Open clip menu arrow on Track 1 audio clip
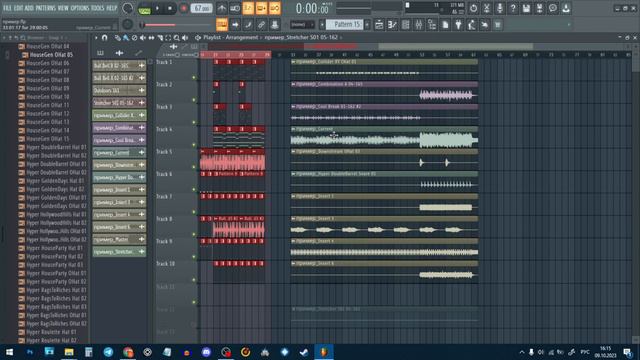This screenshot has height=360, width=640. (293, 62)
